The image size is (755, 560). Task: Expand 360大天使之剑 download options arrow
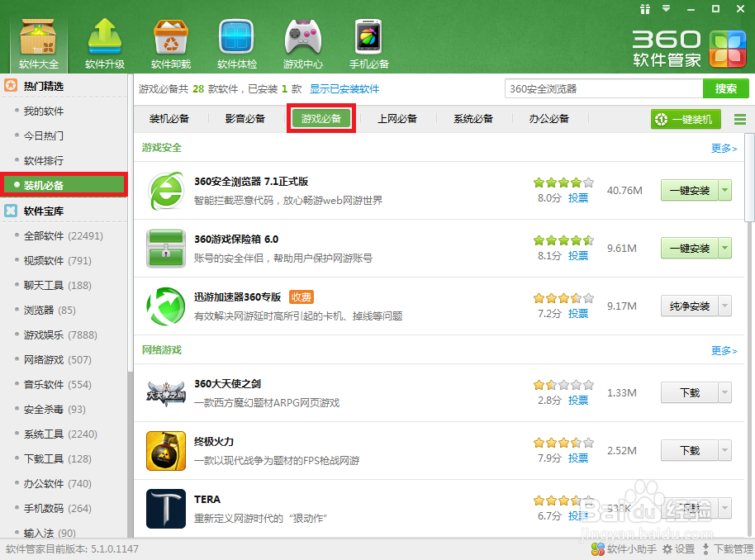[724, 392]
